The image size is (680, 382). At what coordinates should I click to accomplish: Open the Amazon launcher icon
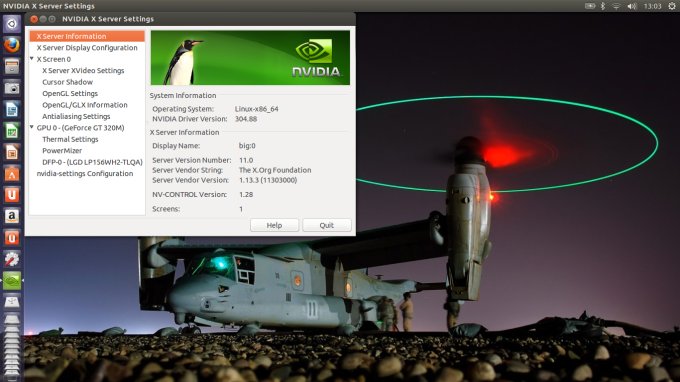(12, 216)
